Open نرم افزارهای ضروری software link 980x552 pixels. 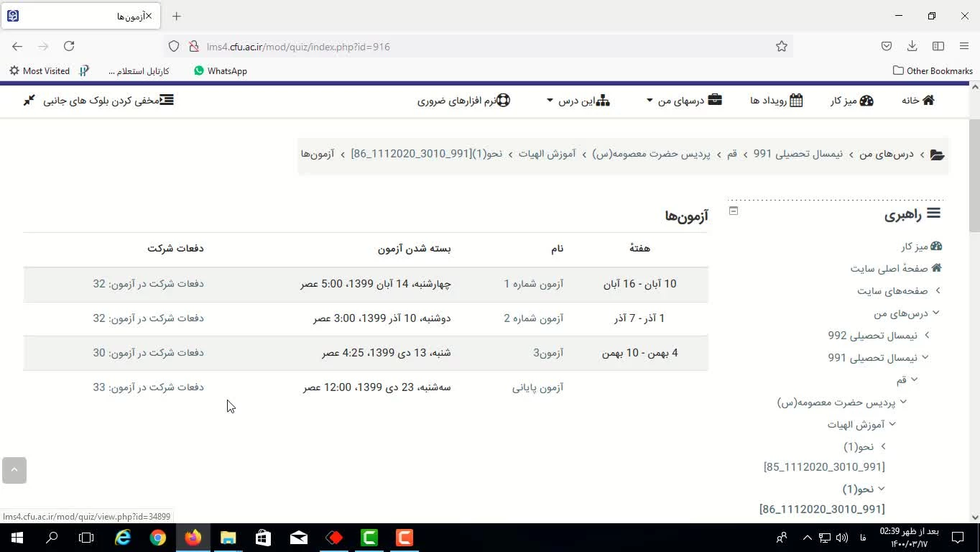463,101
